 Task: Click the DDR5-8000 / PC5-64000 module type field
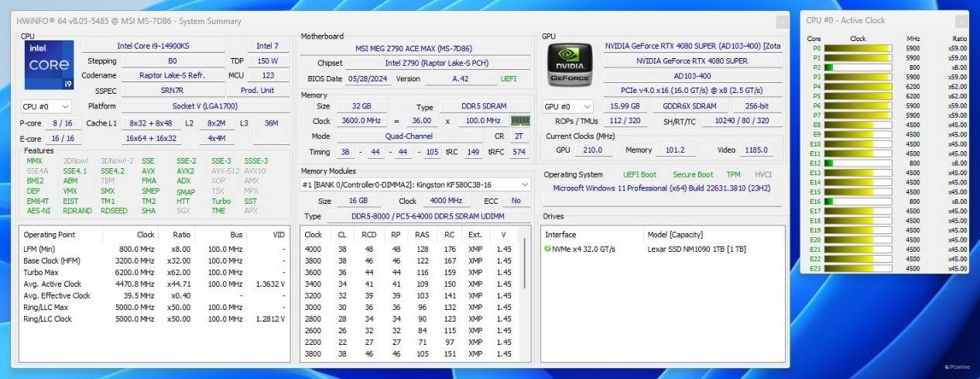point(427,216)
